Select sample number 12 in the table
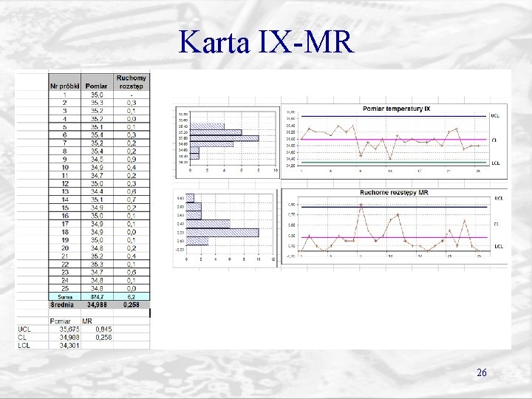 point(65,183)
